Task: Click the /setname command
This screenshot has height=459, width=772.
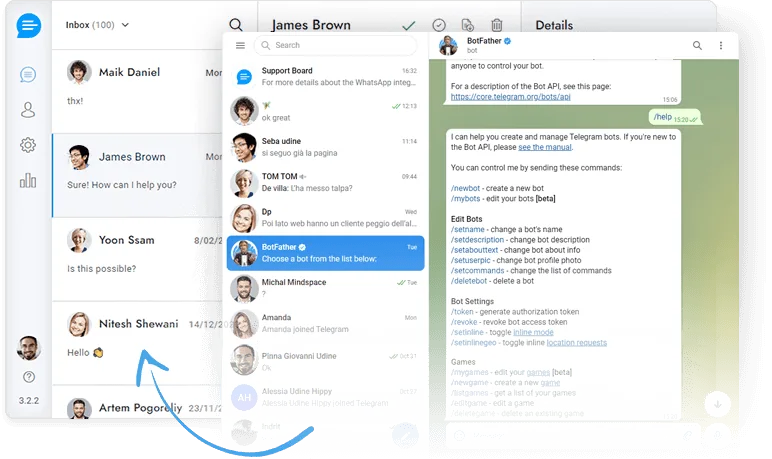Action: tap(468, 230)
